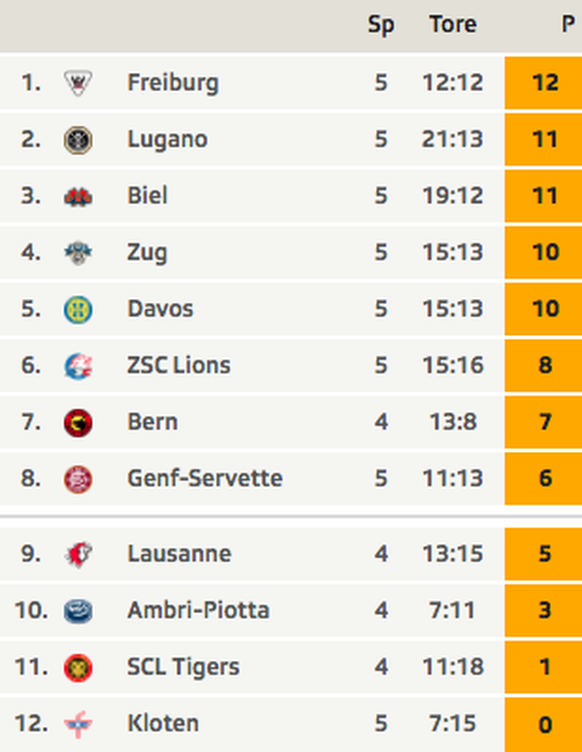Click the Lausanne lion logo
This screenshot has width=582, height=752.
point(78,554)
